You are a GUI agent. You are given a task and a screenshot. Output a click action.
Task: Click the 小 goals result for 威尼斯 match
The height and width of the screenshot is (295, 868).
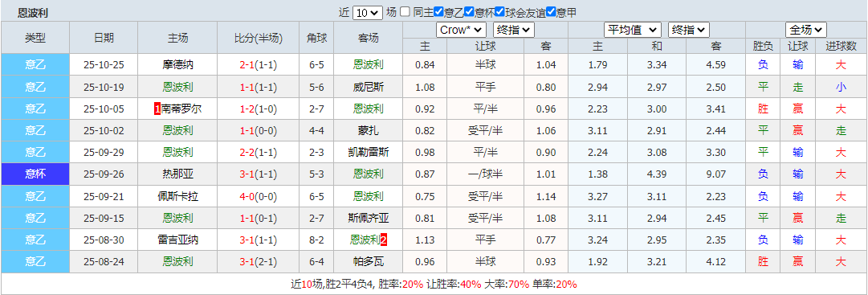841,87
